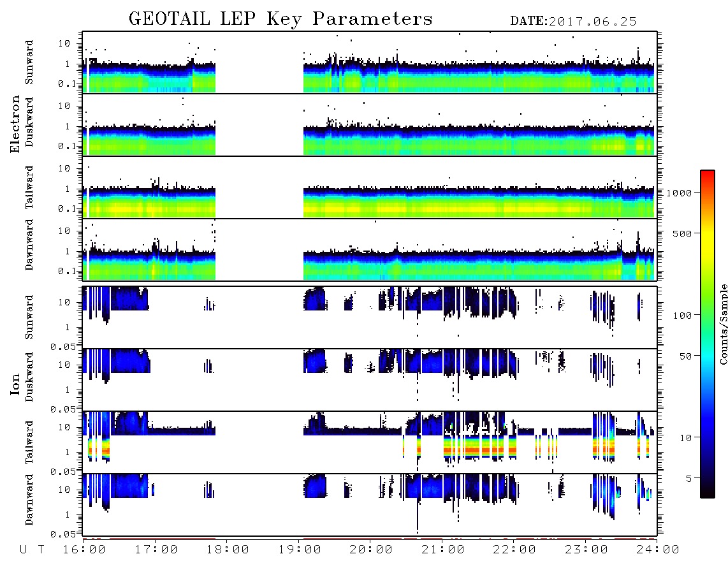Click the '16:00' time tick label
This screenshot has height=561, width=728.
(84, 550)
